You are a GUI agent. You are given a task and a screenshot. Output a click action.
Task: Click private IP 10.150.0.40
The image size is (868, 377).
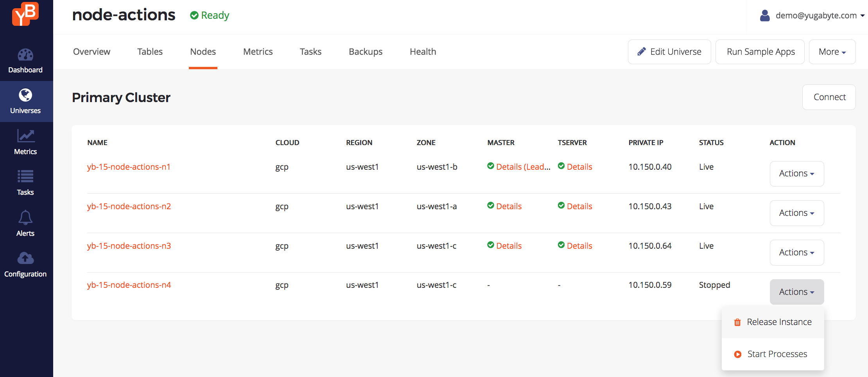(x=650, y=167)
